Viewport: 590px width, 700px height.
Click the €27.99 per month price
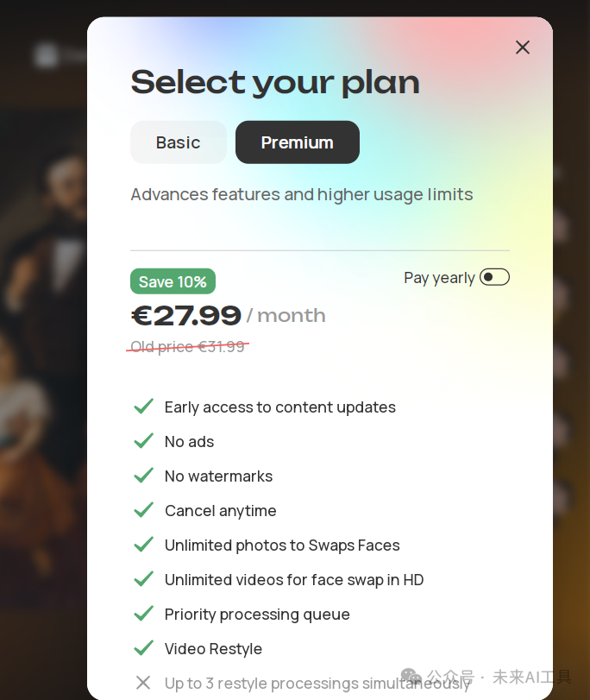tap(186, 316)
